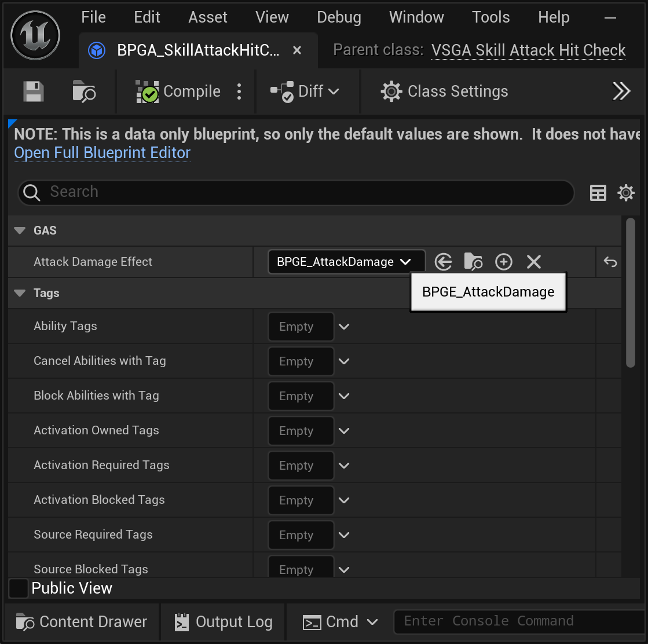648x644 pixels.
Task: Close the BPGA_SkillAttackHitC... tab
Action: point(296,50)
